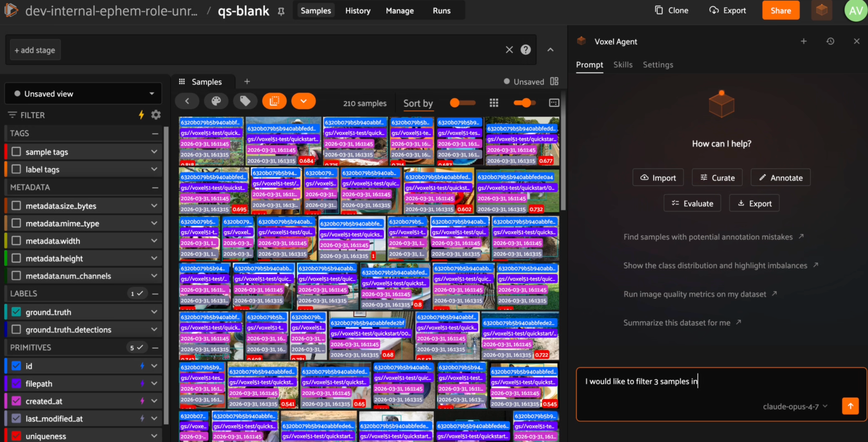Click the Curate suggestion button
The image size is (868, 442).
[717, 177]
